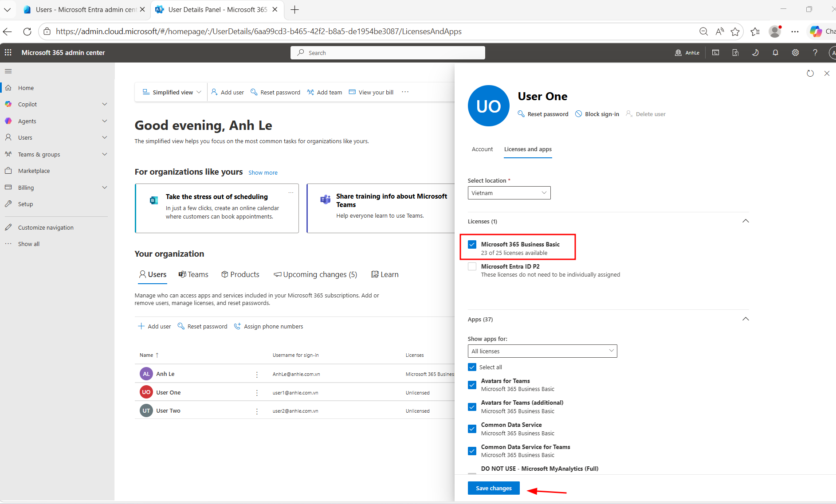Viewport: 836px width, 504px height.
Task: Expand Teams & groups navigation group
Action: click(105, 154)
